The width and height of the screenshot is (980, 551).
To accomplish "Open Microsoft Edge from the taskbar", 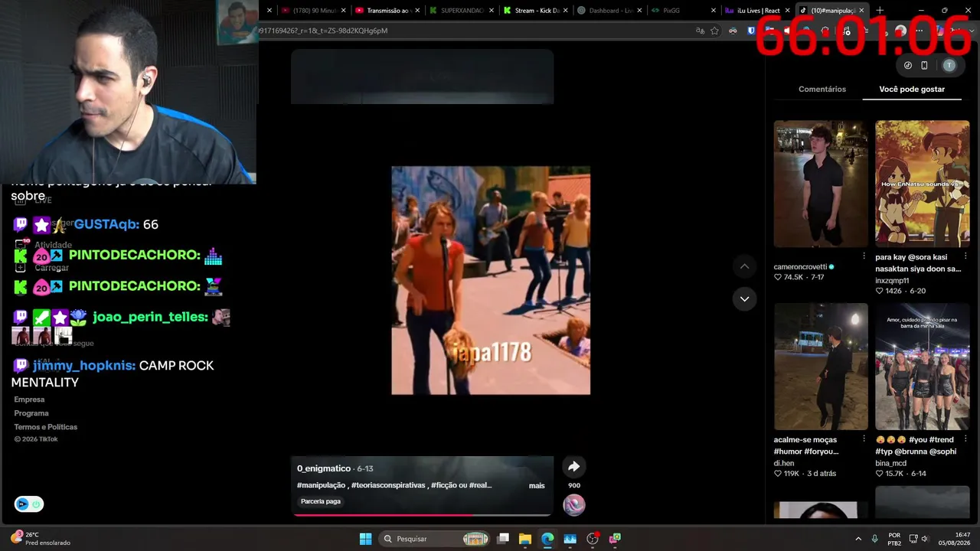I will point(547,539).
